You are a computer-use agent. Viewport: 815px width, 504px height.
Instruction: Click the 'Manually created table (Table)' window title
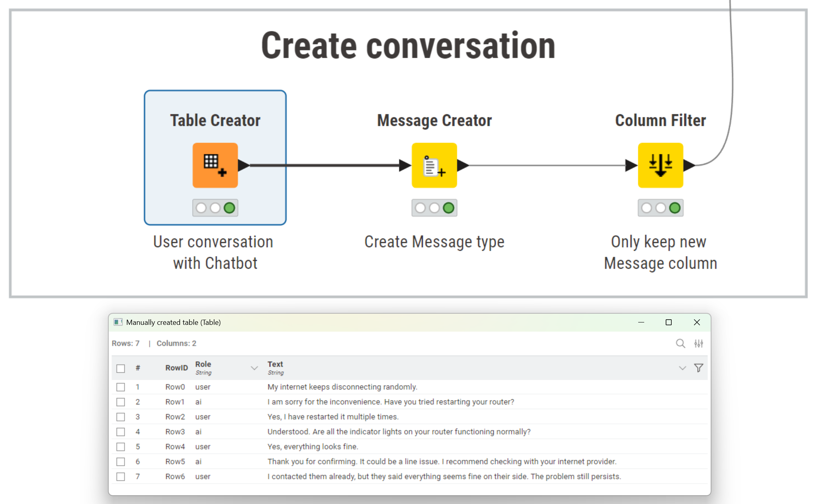174,322
